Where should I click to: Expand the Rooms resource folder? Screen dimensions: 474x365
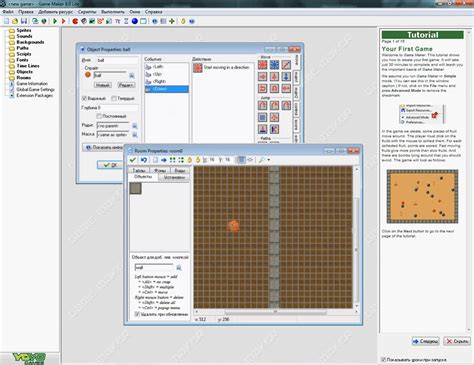click(x=12, y=78)
